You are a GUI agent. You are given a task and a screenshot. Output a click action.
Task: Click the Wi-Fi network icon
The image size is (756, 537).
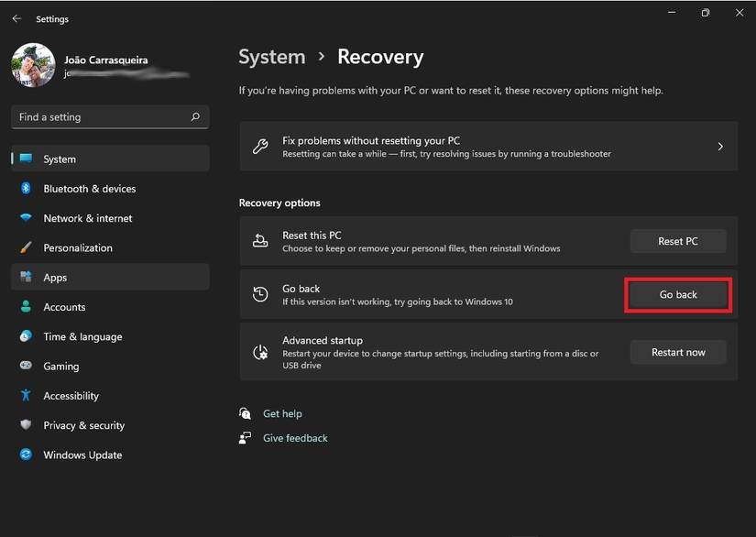coord(26,217)
